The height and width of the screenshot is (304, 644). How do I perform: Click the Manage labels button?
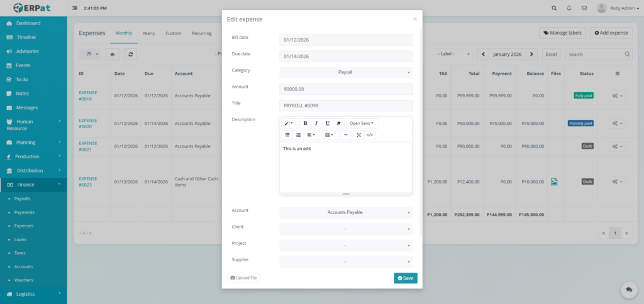(562, 33)
